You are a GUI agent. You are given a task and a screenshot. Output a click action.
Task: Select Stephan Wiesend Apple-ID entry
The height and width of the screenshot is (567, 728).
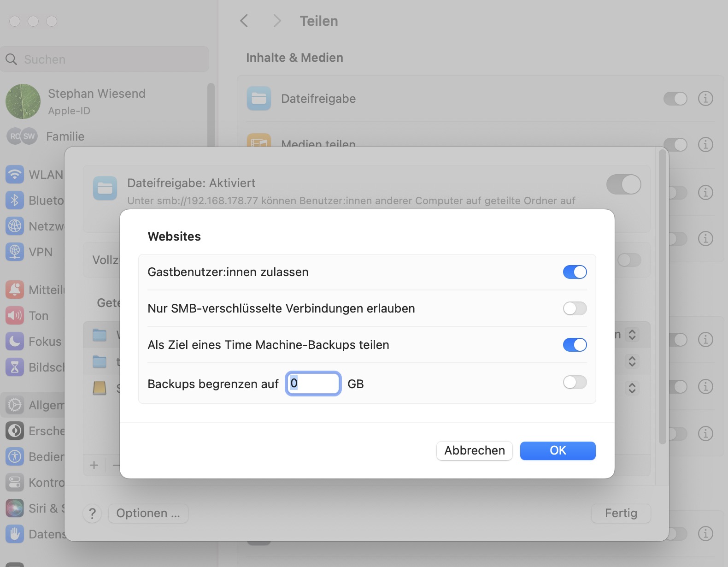[x=96, y=101]
